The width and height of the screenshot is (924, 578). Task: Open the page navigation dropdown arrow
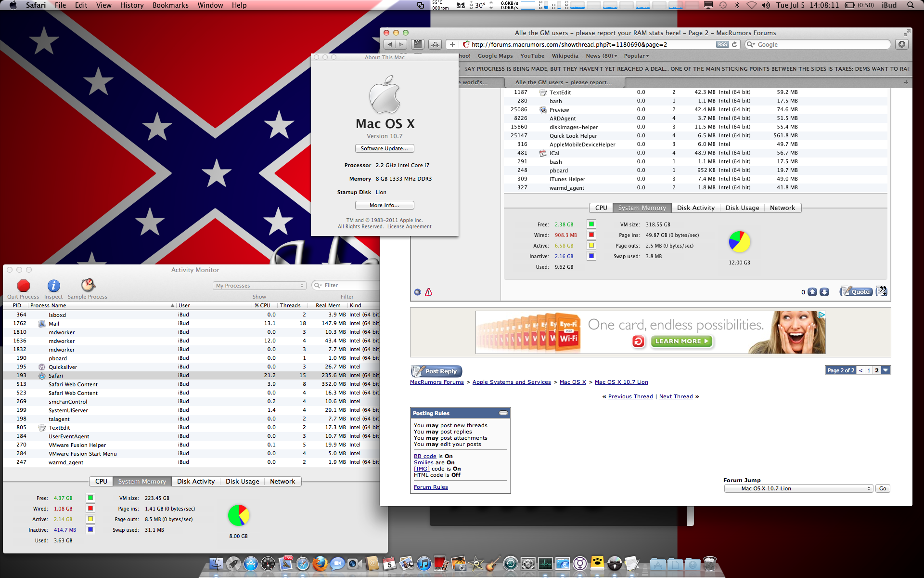886,370
